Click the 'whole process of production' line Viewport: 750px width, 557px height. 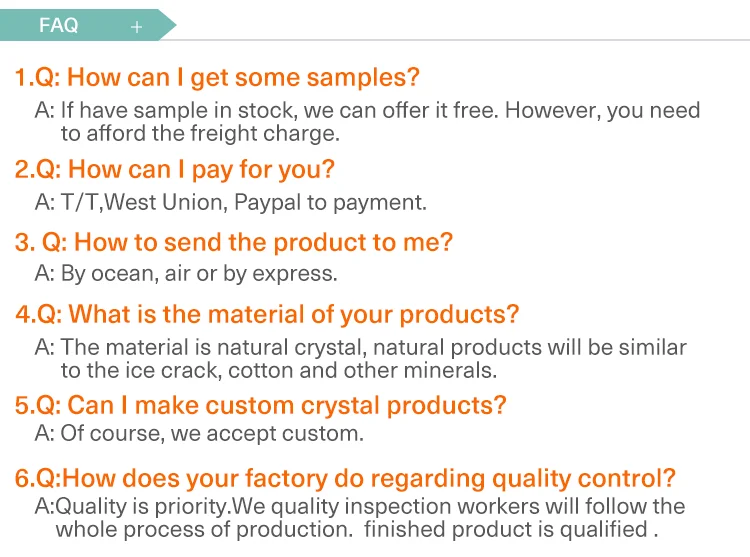coord(355,530)
